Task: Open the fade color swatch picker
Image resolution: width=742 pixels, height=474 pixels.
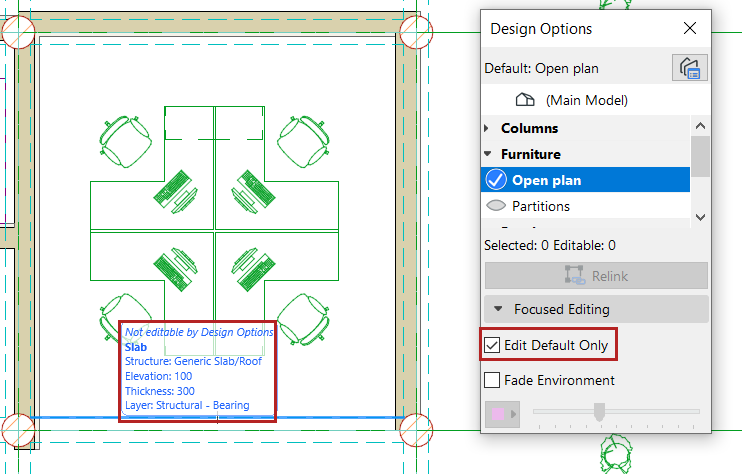Action: click(502, 414)
